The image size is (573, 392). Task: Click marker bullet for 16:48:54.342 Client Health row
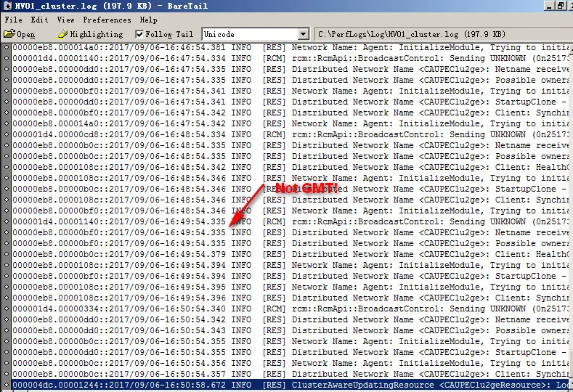[7, 167]
